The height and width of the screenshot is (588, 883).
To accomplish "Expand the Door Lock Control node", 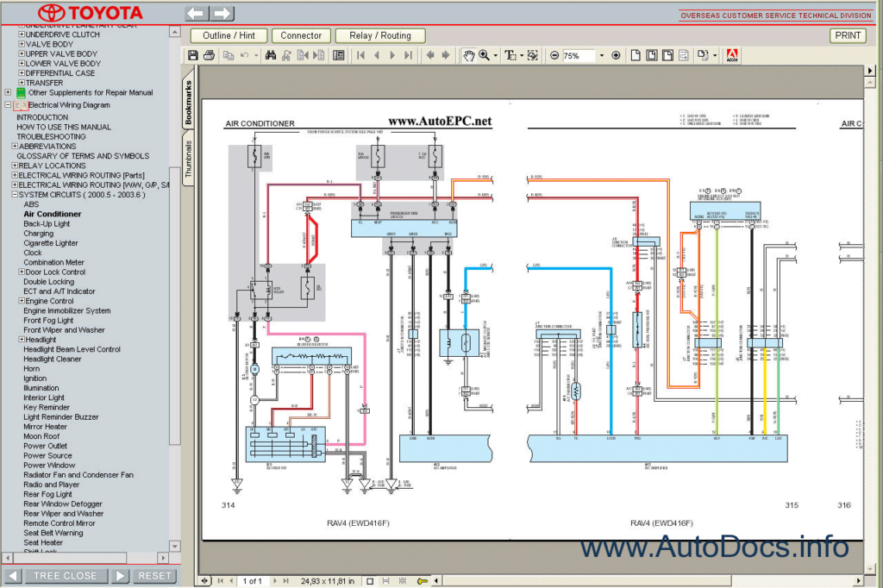I will (22, 272).
